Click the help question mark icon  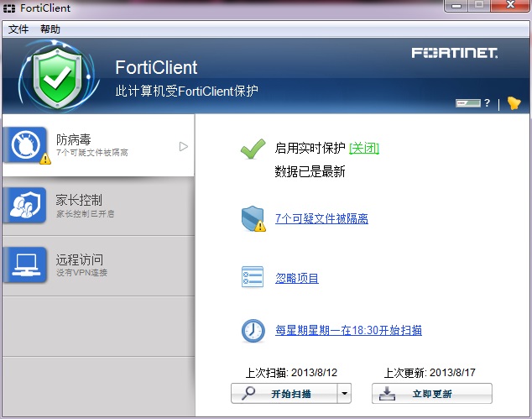(488, 103)
